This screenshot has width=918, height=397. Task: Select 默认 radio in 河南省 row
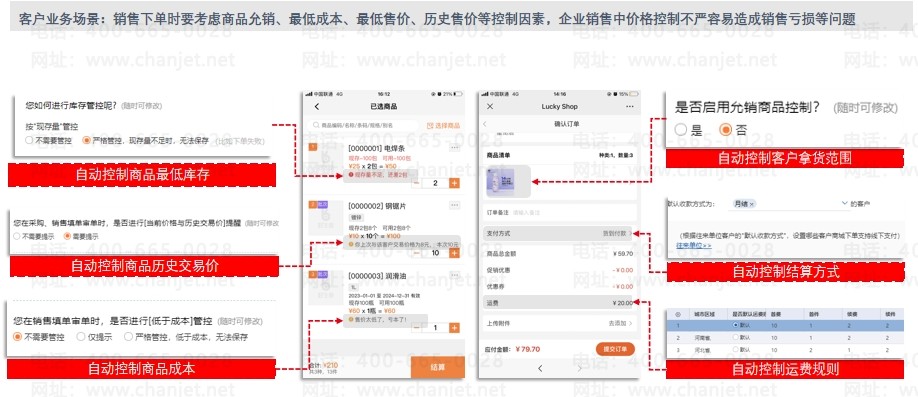pyautogui.click(x=735, y=338)
